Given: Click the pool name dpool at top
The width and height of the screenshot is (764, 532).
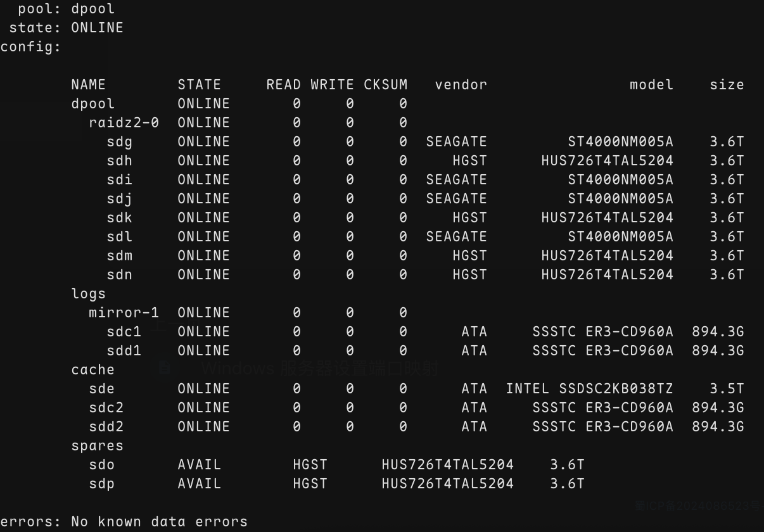Looking at the screenshot, I should click(93, 9).
